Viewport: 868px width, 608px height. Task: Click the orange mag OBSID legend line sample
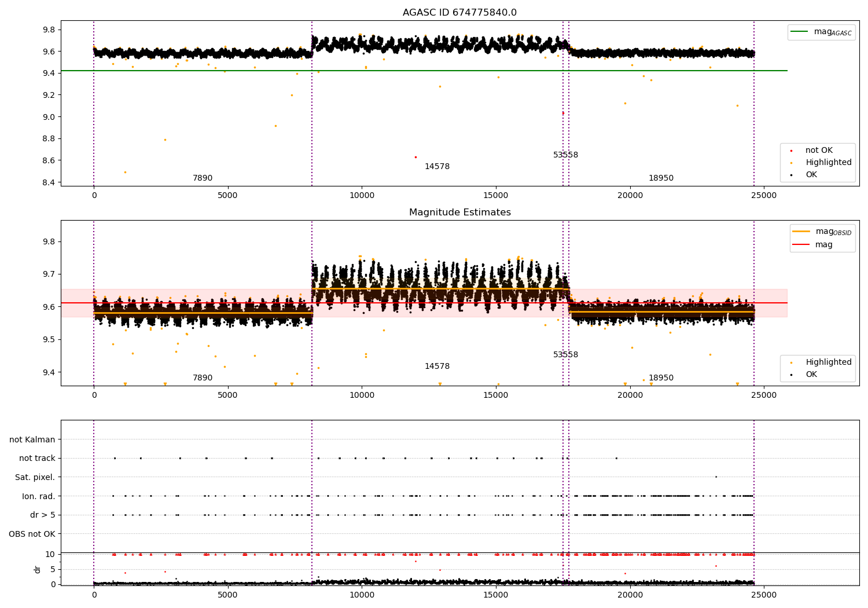point(801,232)
